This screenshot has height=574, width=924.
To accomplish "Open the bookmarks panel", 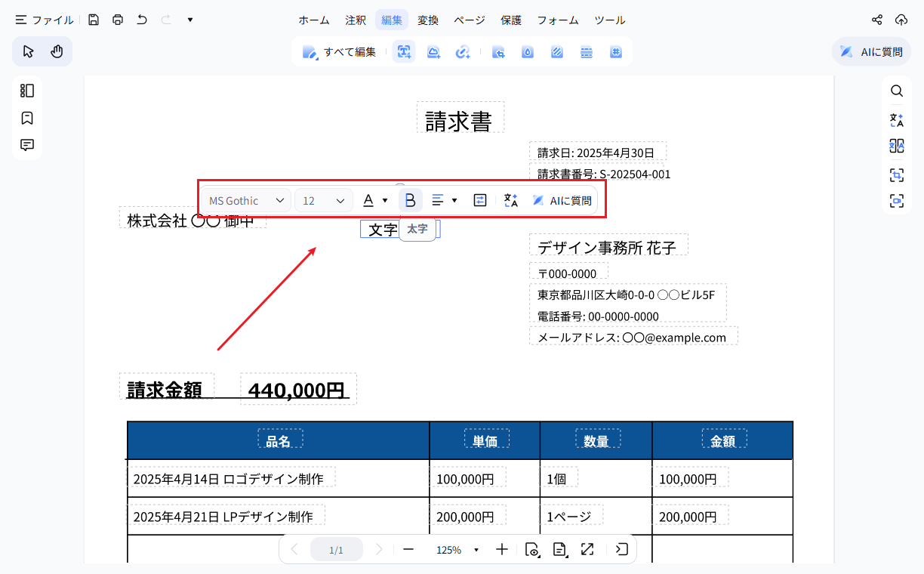I will coord(27,118).
